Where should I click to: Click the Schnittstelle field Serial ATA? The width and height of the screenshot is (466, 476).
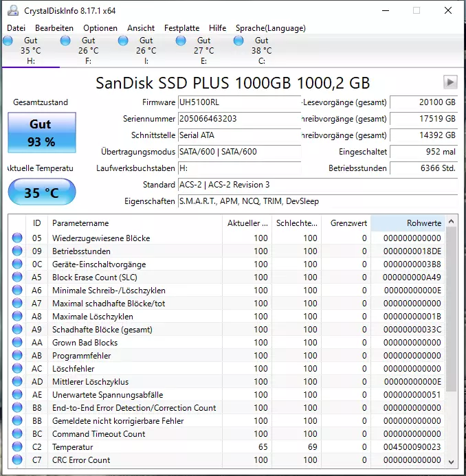click(x=239, y=135)
